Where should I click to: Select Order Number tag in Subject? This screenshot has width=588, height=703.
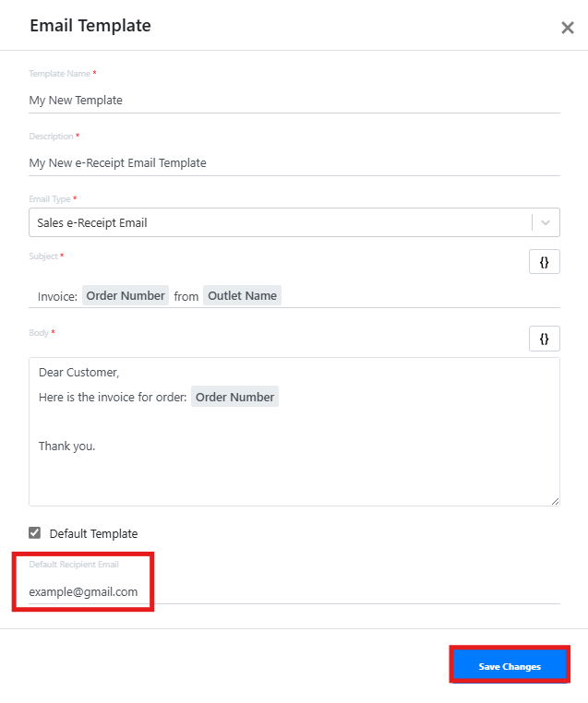(x=126, y=296)
